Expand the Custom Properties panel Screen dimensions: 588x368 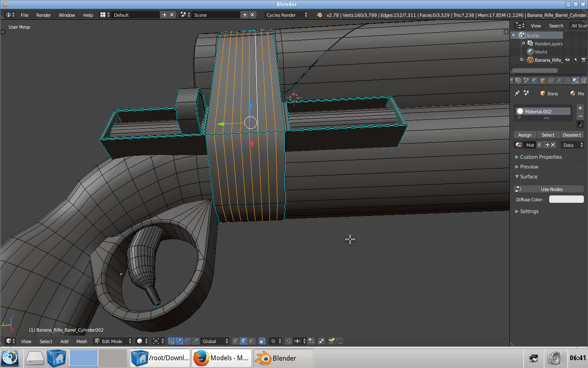541,157
